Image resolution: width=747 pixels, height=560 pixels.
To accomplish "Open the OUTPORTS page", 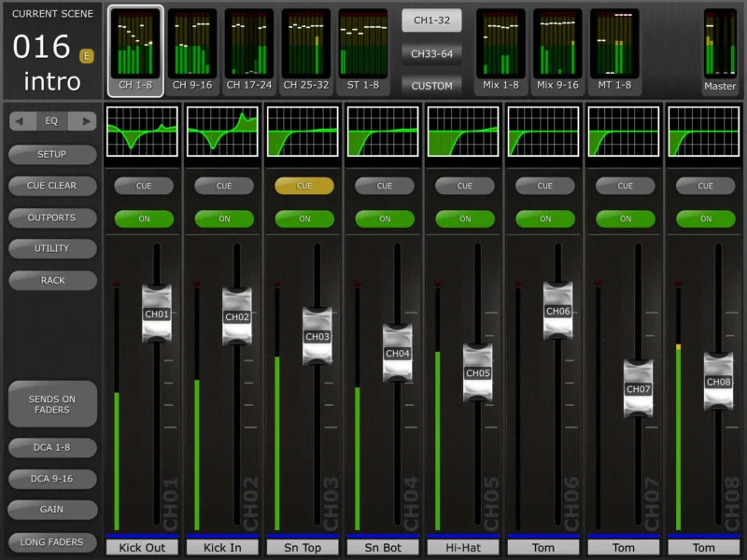I will [52, 217].
